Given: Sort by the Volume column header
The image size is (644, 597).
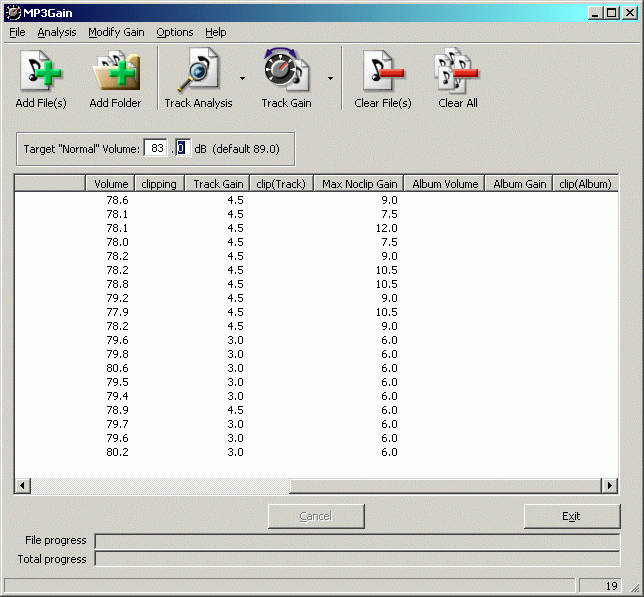Looking at the screenshot, I should click(x=110, y=184).
